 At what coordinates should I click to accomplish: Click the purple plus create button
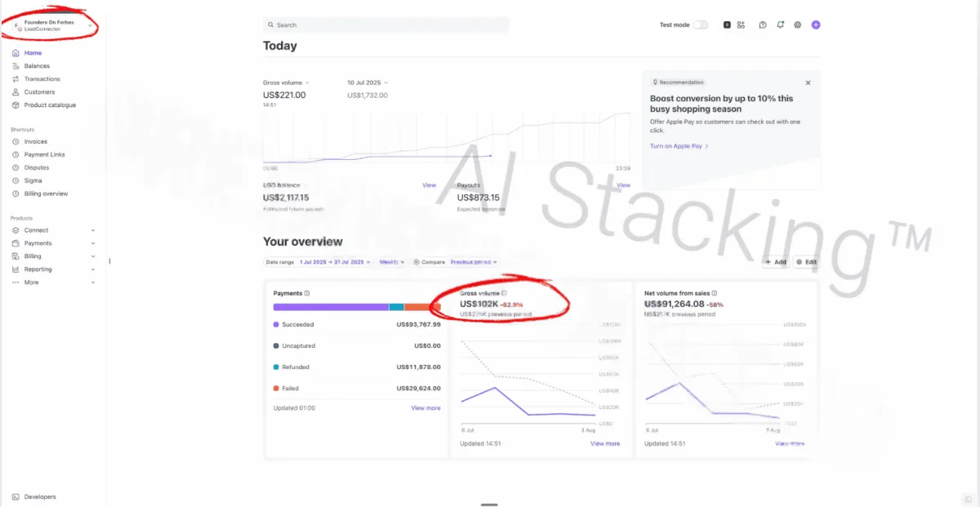click(816, 25)
